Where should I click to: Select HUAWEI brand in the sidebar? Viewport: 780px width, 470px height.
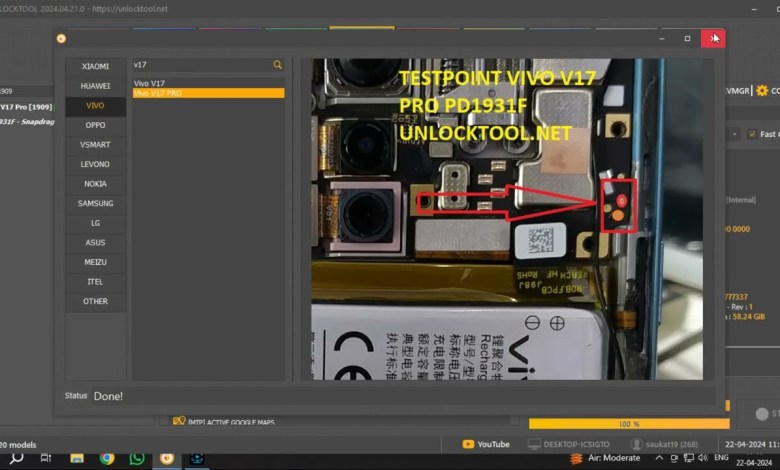coord(95,86)
